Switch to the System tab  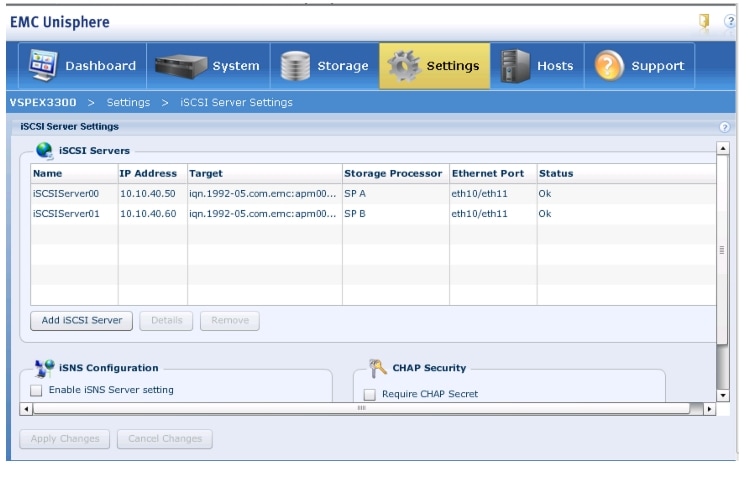click(209, 66)
